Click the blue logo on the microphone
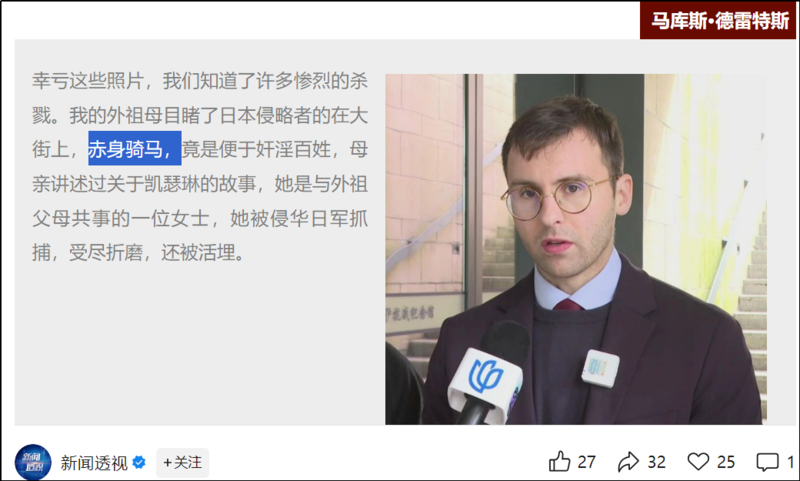 click(x=485, y=376)
